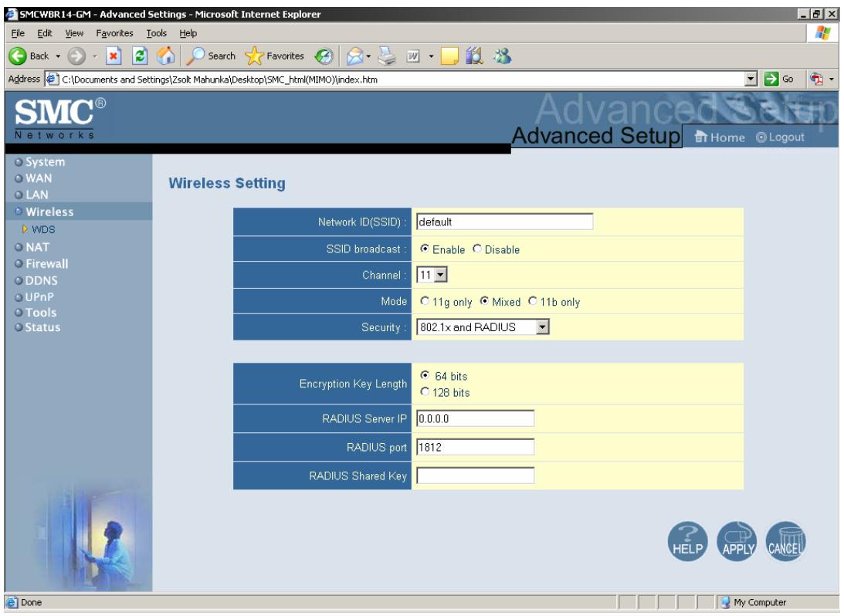Click the APPLY round button

pyautogui.click(x=737, y=542)
